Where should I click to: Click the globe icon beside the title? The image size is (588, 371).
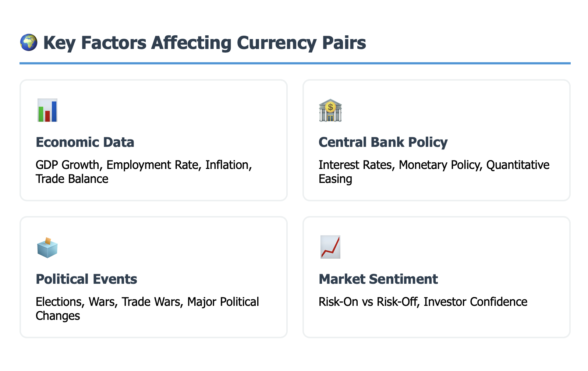click(28, 43)
